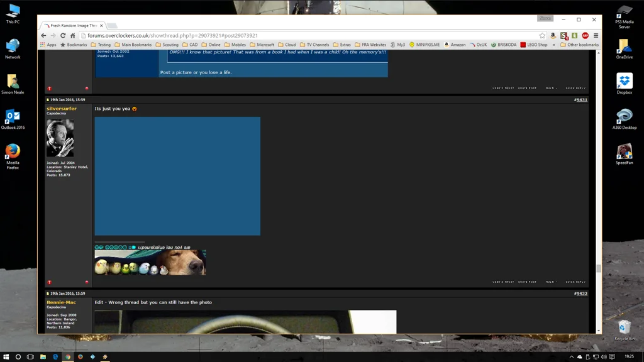Open the LEGO Shop bookmark

(x=533, y=45)
